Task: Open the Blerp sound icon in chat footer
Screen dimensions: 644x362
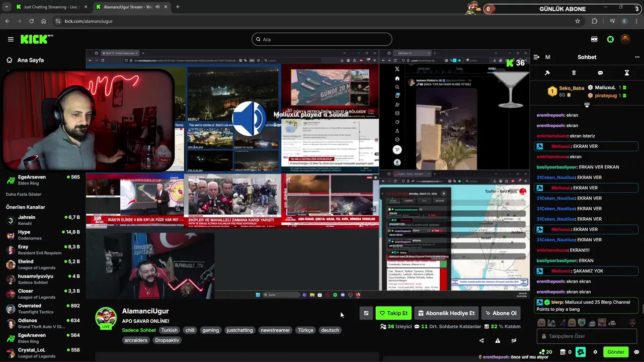Action: point(581,352)
